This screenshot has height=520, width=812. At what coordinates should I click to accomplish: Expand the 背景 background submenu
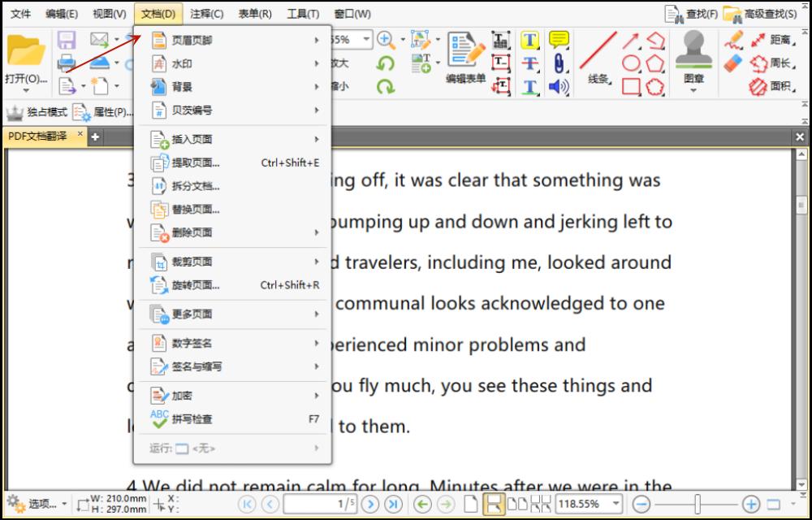coord(232,87)
